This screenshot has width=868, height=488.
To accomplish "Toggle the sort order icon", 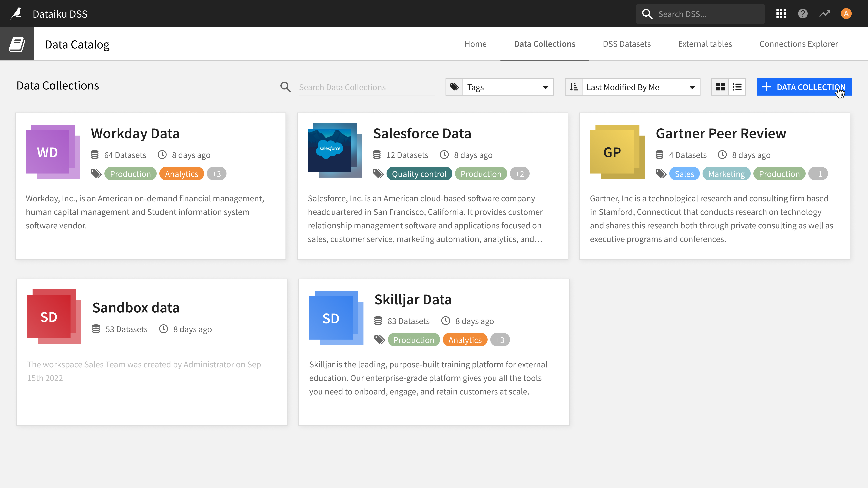I will click(574, 87).
